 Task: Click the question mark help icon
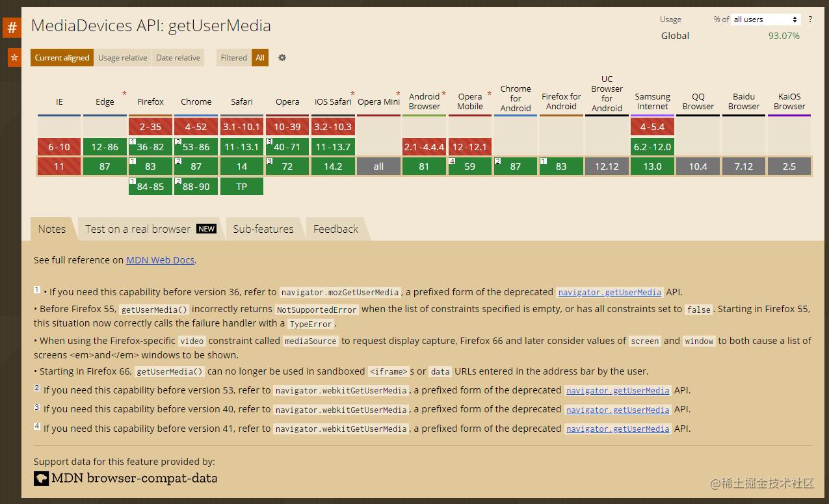click(810, 20)
